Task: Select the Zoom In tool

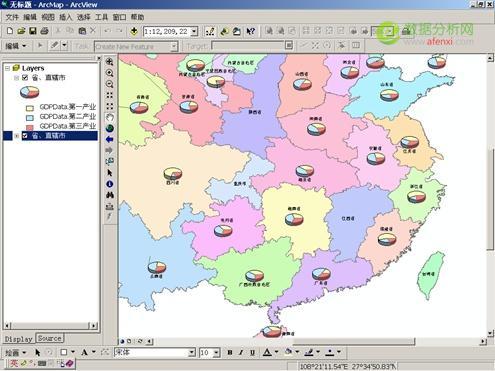Action: click(109, 73)
